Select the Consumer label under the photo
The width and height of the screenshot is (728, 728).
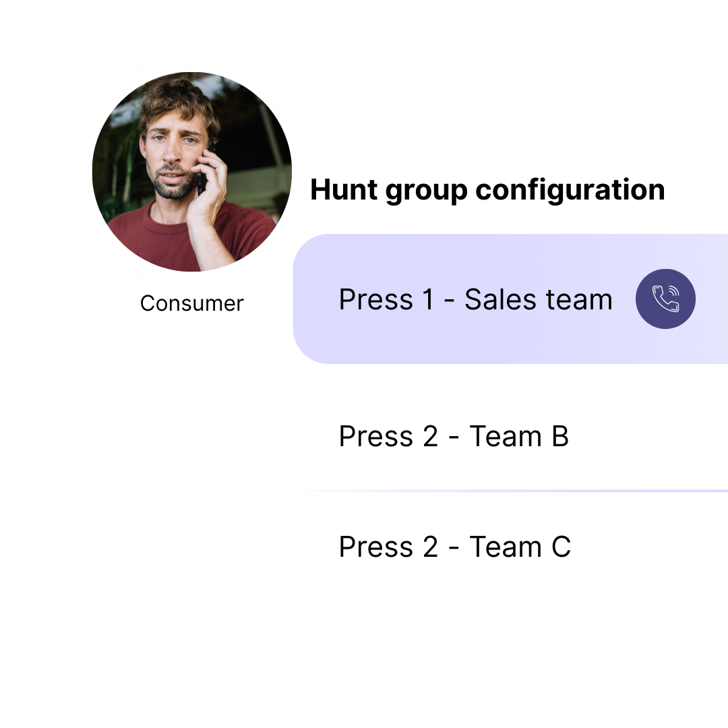coord(191,303)
